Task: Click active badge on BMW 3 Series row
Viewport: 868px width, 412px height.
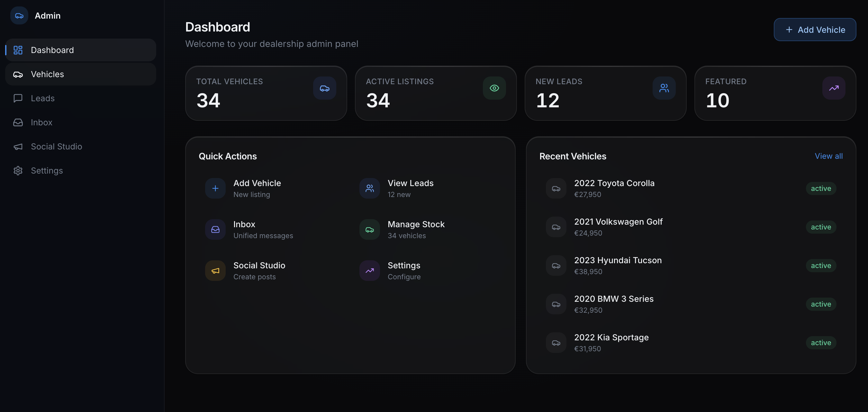Action: [821, 304]
